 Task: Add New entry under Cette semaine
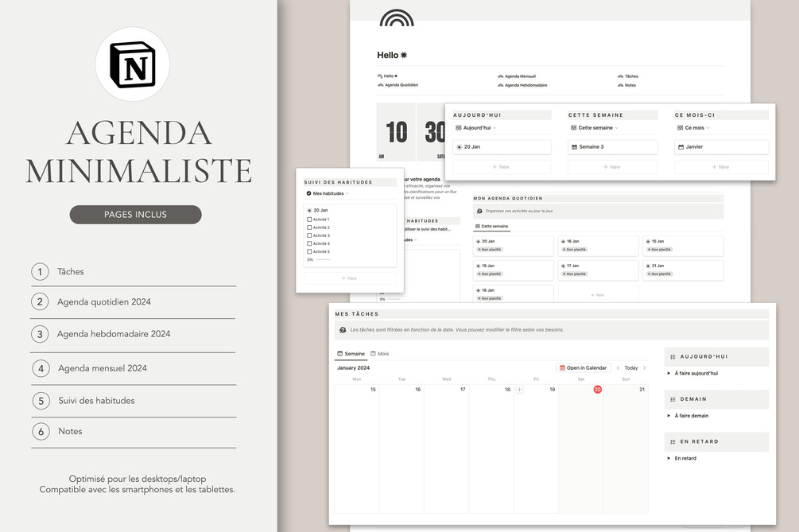pyautogui.click(x=612, y=167)
